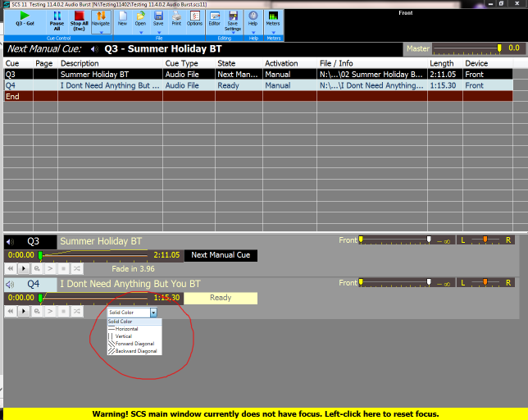
Task: Click the Print toolbar icon
Action: pyautogui.click(x=176, y=18)
